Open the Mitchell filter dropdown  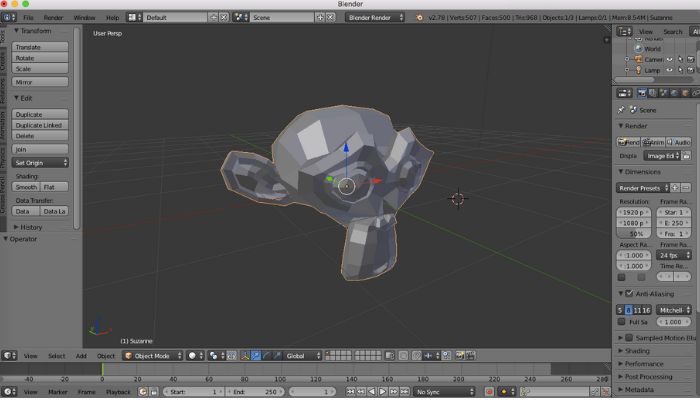(674, 310)
